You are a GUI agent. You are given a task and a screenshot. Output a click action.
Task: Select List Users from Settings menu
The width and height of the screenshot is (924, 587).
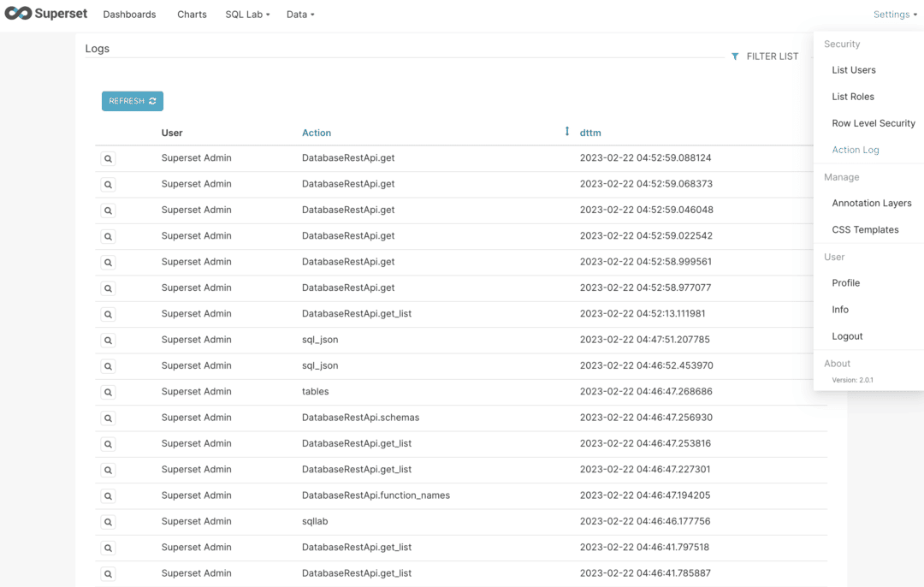[x=853, y=70]
